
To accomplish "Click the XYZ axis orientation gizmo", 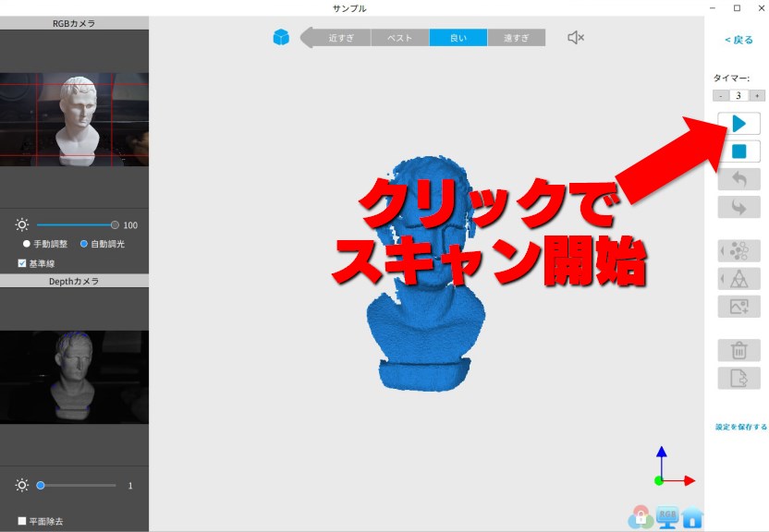I will tap(674, 466).
